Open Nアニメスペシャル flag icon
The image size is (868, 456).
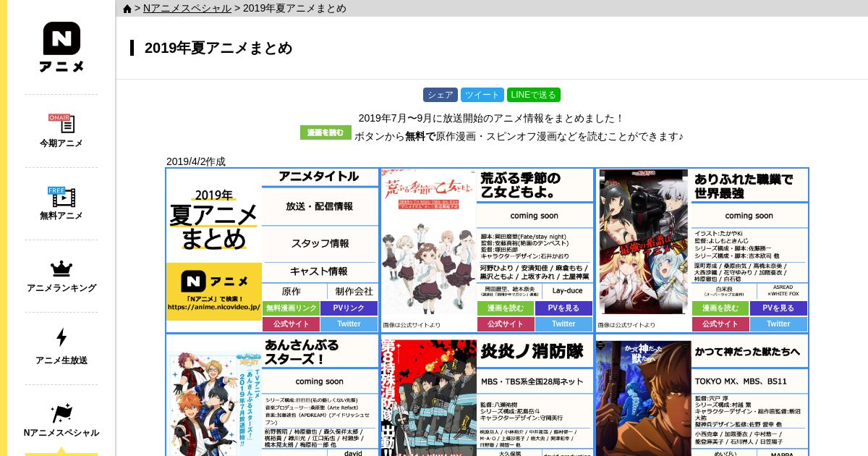[x=61, y=413]
